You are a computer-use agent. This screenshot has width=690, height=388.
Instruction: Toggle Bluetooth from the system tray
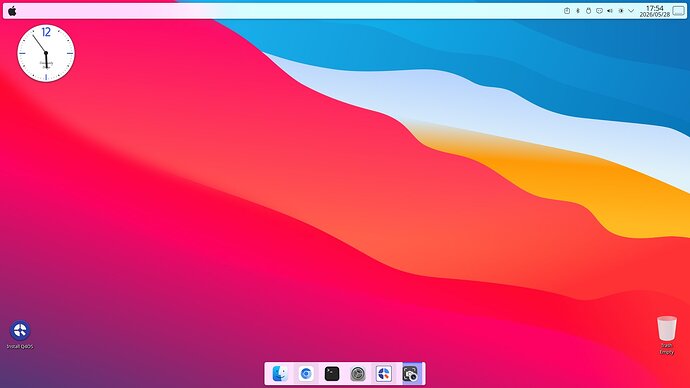(x=578, y=11)
